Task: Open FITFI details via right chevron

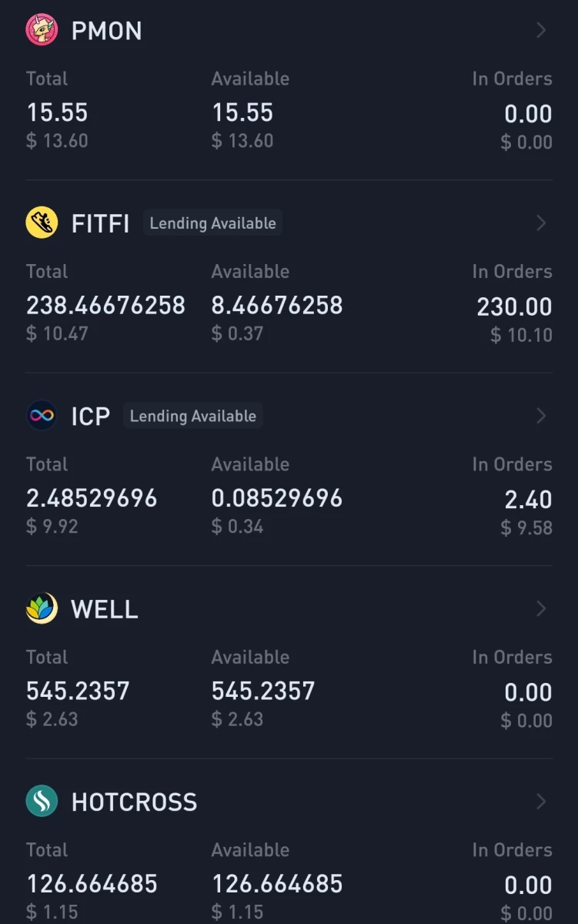Action: (x=541, y=223)
